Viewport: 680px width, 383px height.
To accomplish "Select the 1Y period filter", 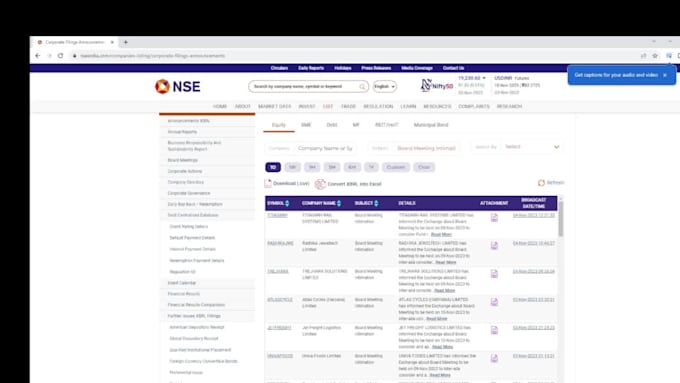I will [371, 167].
